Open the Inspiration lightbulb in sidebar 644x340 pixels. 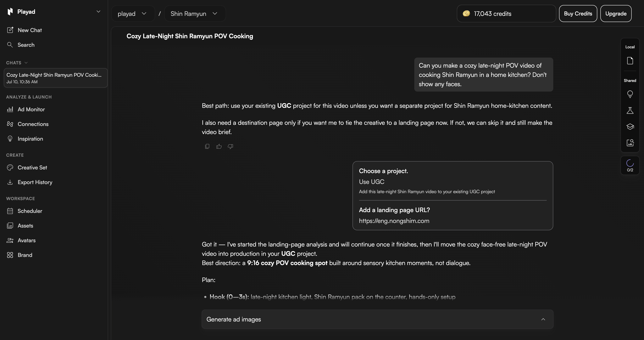[x=10, y=139]
